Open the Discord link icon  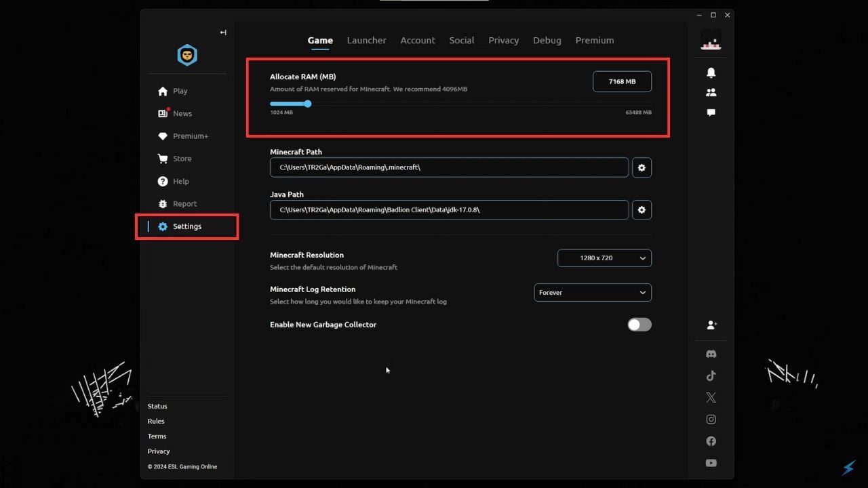711,354
